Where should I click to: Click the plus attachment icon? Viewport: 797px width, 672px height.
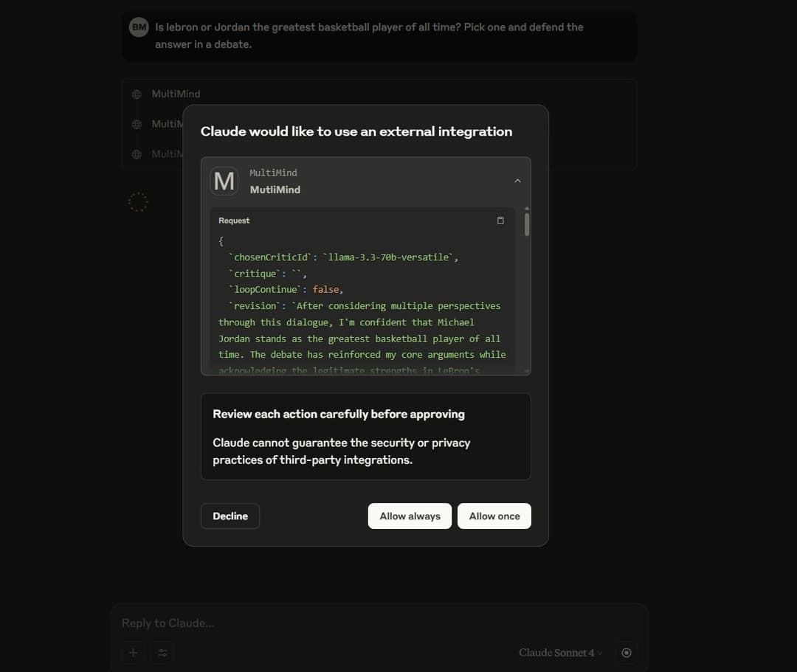click(133, 653)
